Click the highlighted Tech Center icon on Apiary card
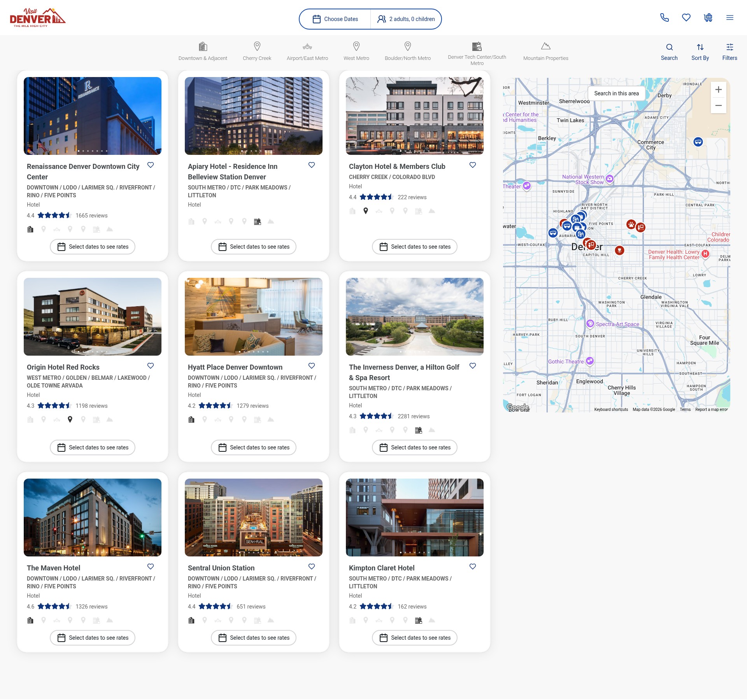Viewport: 747px width, 700px height. pos(258,221)
